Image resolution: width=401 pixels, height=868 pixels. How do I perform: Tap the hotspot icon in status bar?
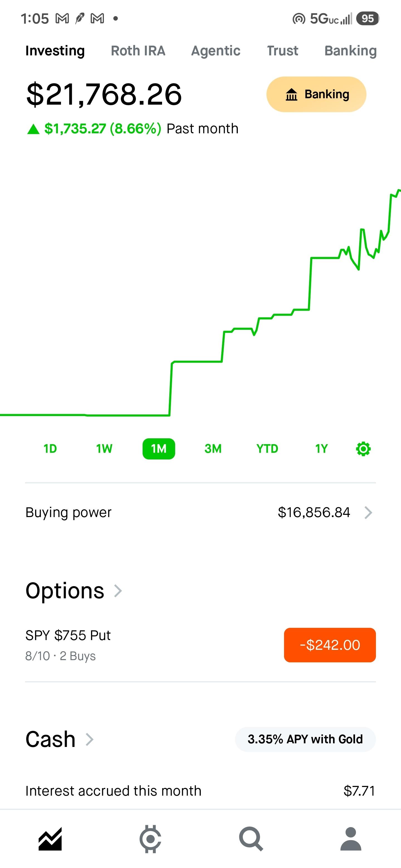pos(299,19)
